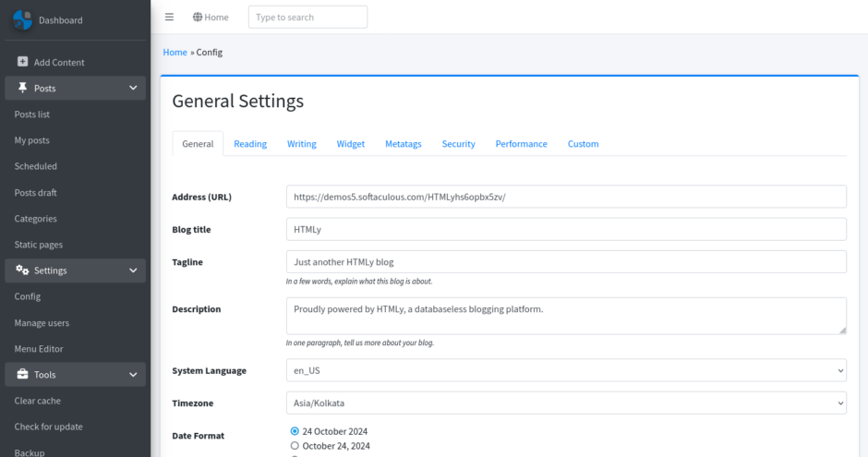Click the briefcase icon next to Tools
This screenshot has height=457, width=868.
[x=23, y=374]
